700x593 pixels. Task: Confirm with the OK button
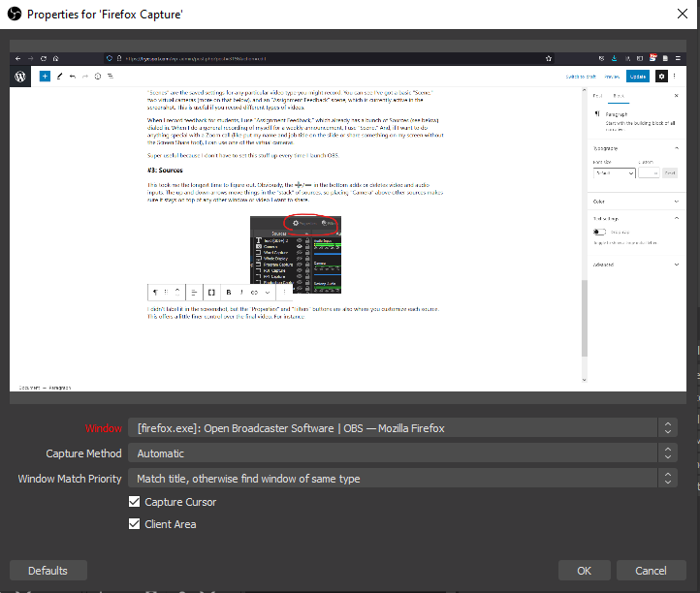(x=584, y=571)
